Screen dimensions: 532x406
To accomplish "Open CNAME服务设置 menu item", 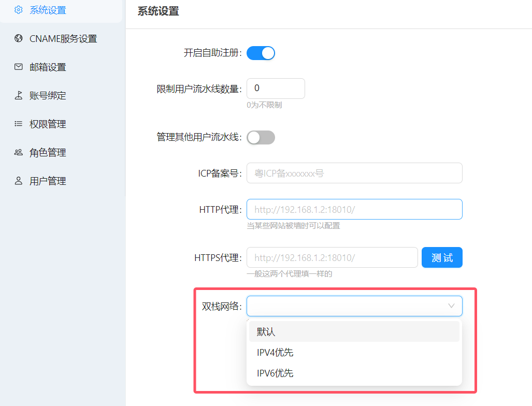I will 63,39.
